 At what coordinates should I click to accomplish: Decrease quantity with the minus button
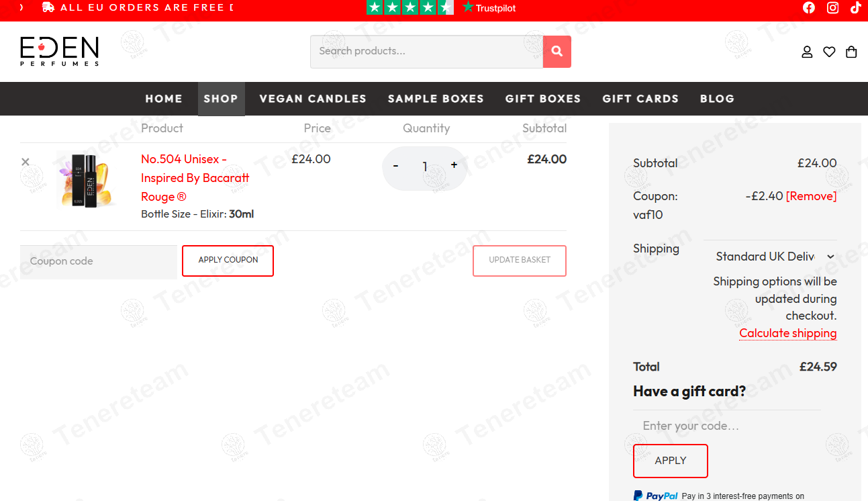pos(395,166)
